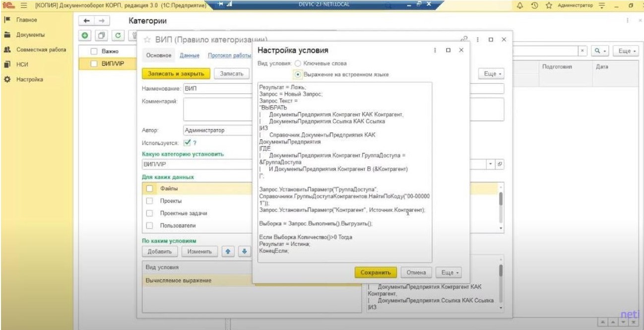Viewport: 644px width, 330px height.
Task: Click the copy category icon in toolbar
Action: click(x=102, y=36)
